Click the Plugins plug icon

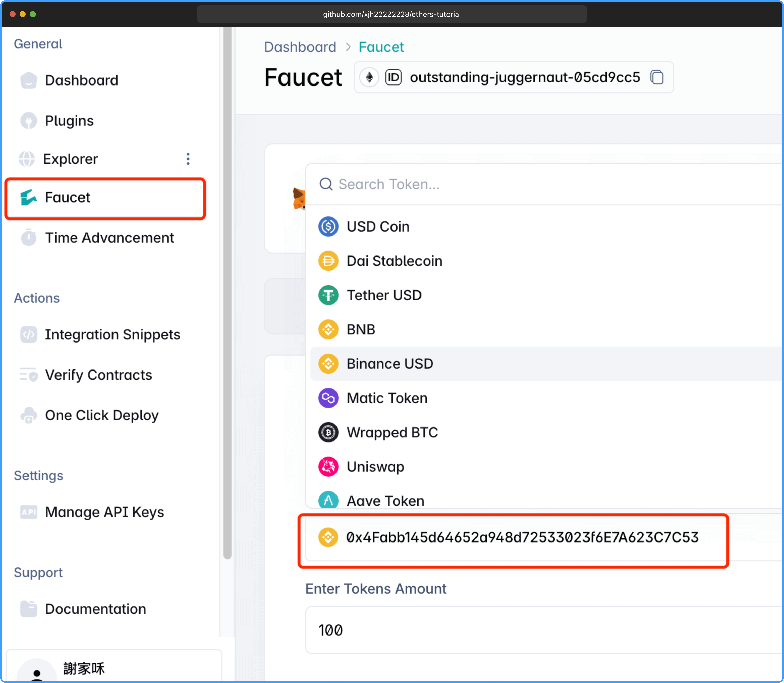tap(29, 121)
